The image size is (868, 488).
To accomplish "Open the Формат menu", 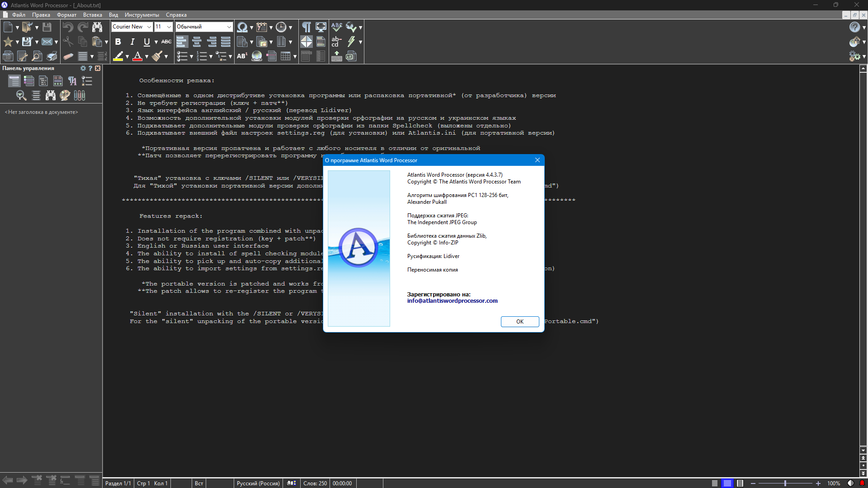I will coord(66,15).
